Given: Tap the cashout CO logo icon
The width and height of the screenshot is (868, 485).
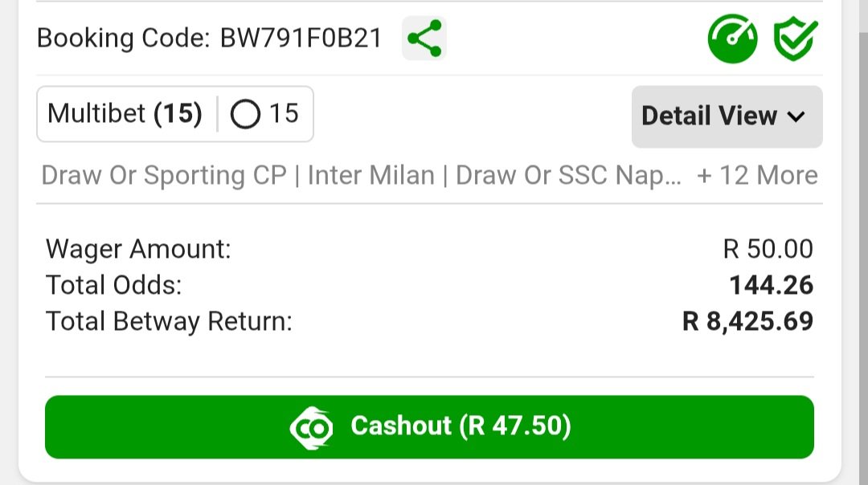Looking at the screenshot, I should point(311,427).
